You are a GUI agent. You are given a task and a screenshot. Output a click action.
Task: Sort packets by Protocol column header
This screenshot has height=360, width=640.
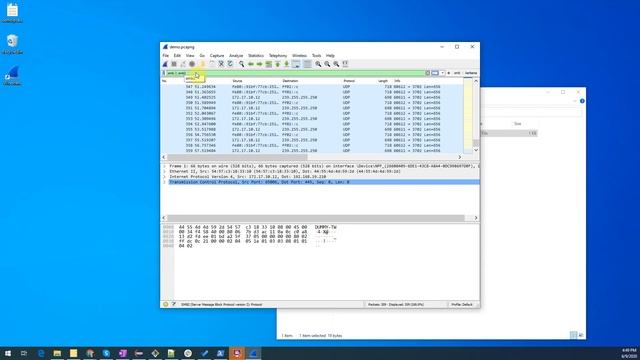tap(349, 81)
